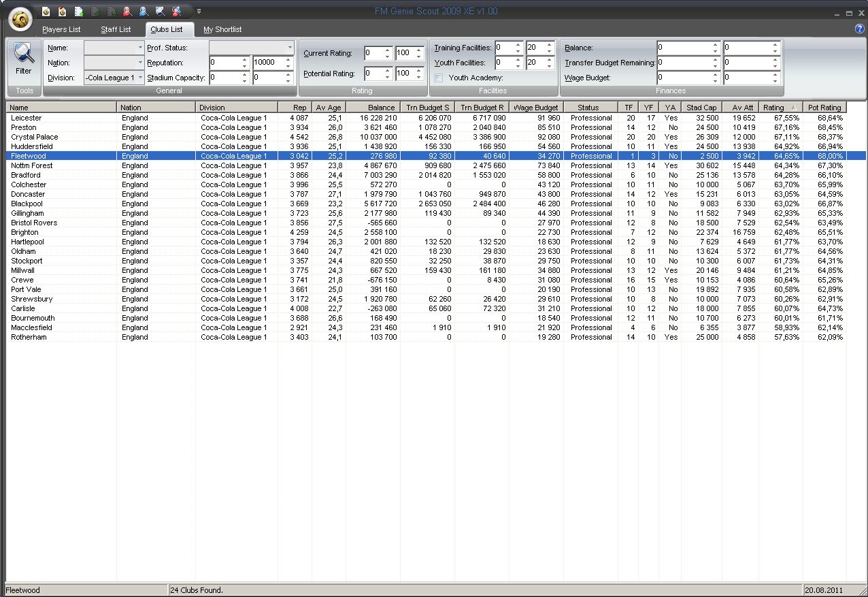Select the Crystal Palace row
Screen dimensions: 868x597
click(x=35, y=137)
